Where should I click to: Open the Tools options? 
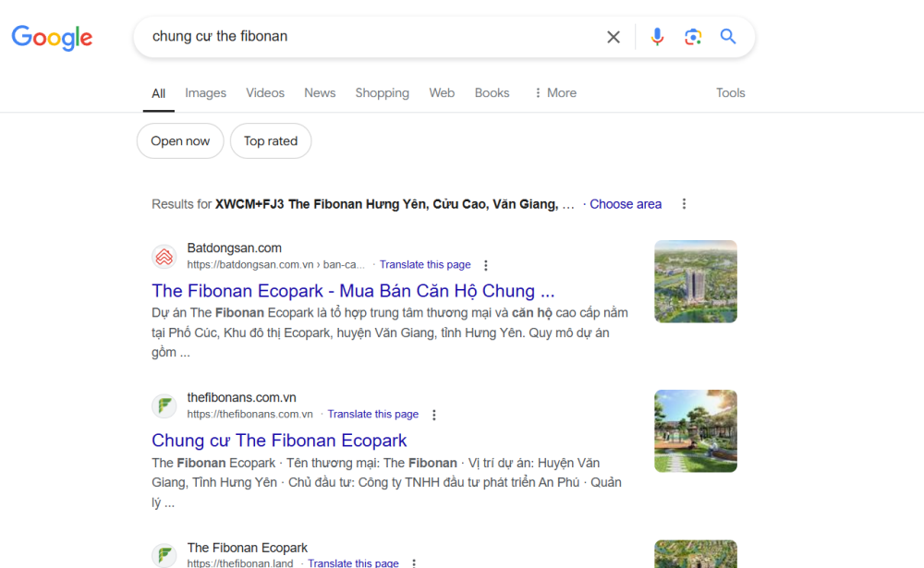coord(730,93)
